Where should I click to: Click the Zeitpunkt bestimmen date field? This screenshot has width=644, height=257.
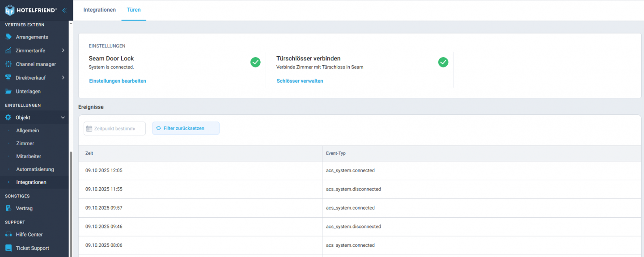point(114,128)
